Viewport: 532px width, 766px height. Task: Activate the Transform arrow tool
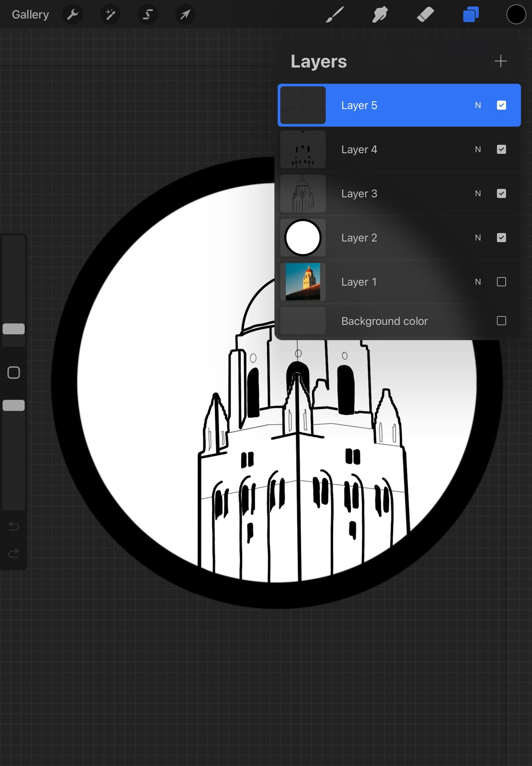pyautogui.click(x=185, y=14)
